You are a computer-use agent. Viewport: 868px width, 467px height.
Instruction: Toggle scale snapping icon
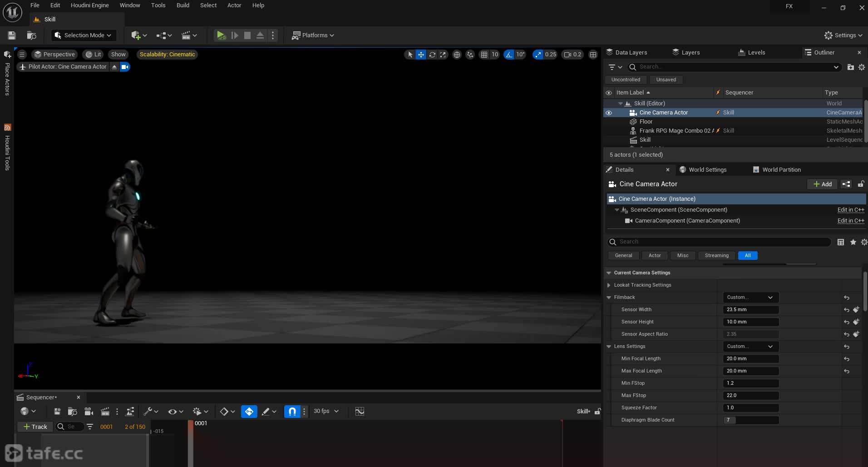pos(538,55)
